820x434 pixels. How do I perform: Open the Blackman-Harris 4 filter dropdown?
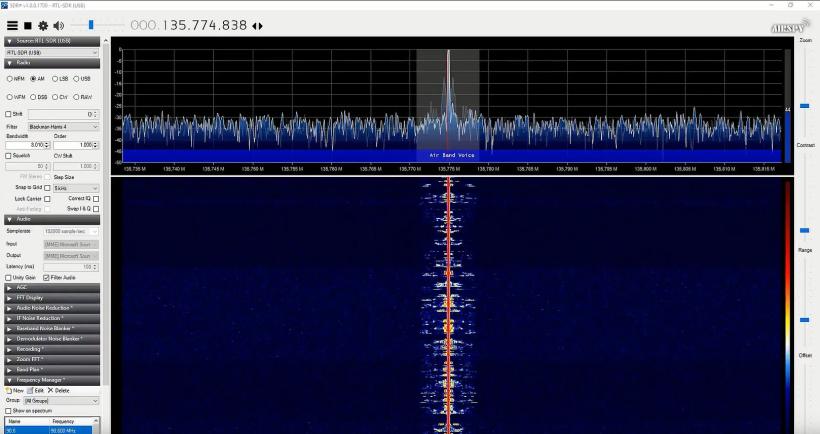(x=63, y=127)
